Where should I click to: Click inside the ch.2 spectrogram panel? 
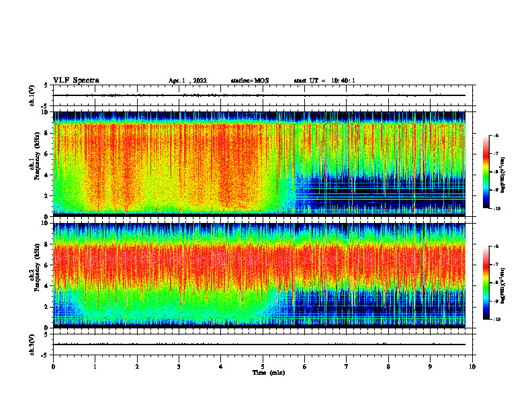pyautogui.click(x=259, y=275)
